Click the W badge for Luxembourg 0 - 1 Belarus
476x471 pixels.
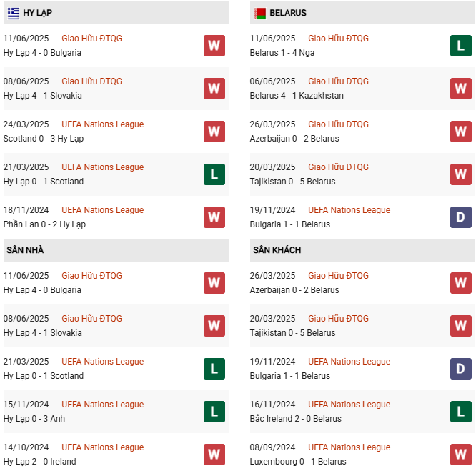point(460,455)
